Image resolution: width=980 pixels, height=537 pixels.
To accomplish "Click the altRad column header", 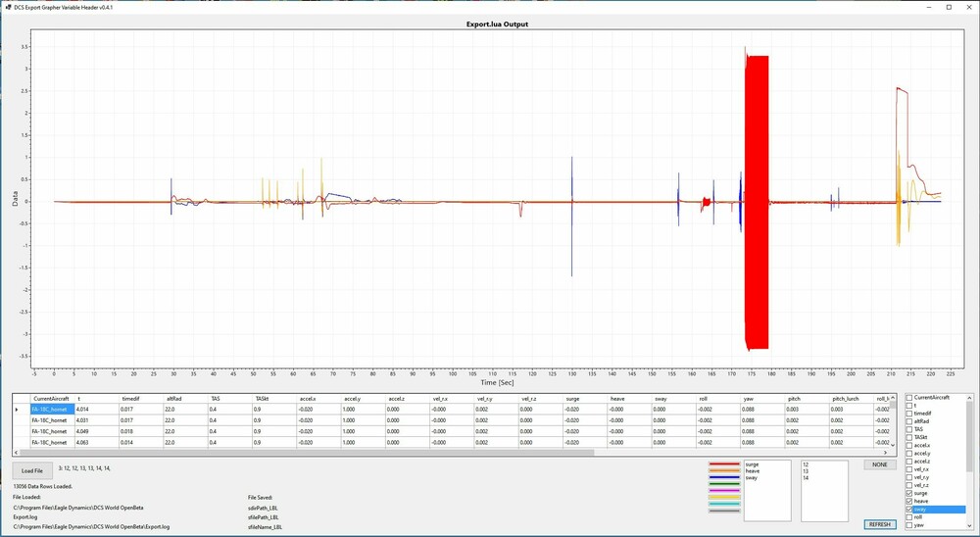I will pyautogui.click(x=186, y=398).
